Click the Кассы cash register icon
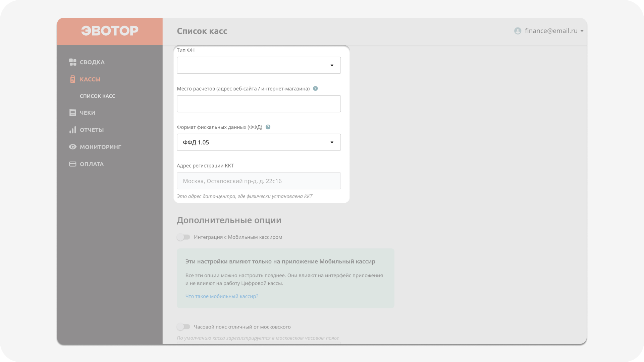Viewport: 644px width, 362px height. pos(72,79)
